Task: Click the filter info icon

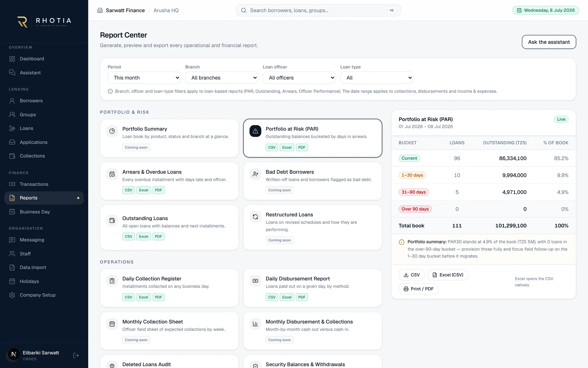Action: 110,91
